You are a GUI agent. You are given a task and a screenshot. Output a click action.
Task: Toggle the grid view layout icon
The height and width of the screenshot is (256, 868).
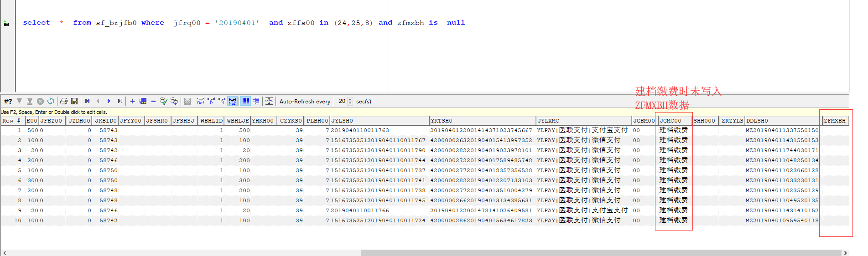[246, 101]
